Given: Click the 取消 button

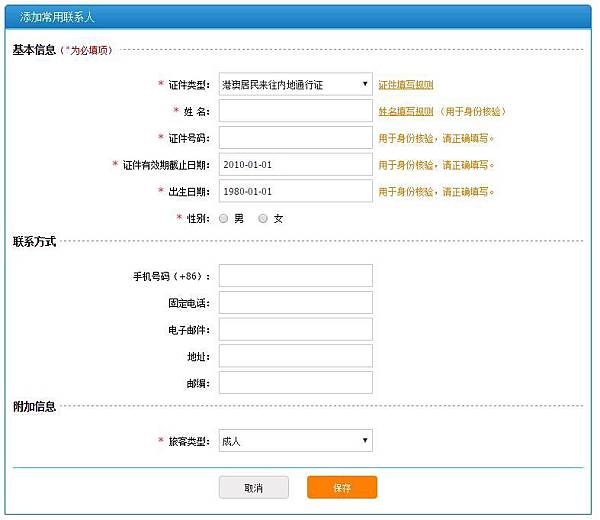Looking at the screenshot, I should (x=254, y=487).
